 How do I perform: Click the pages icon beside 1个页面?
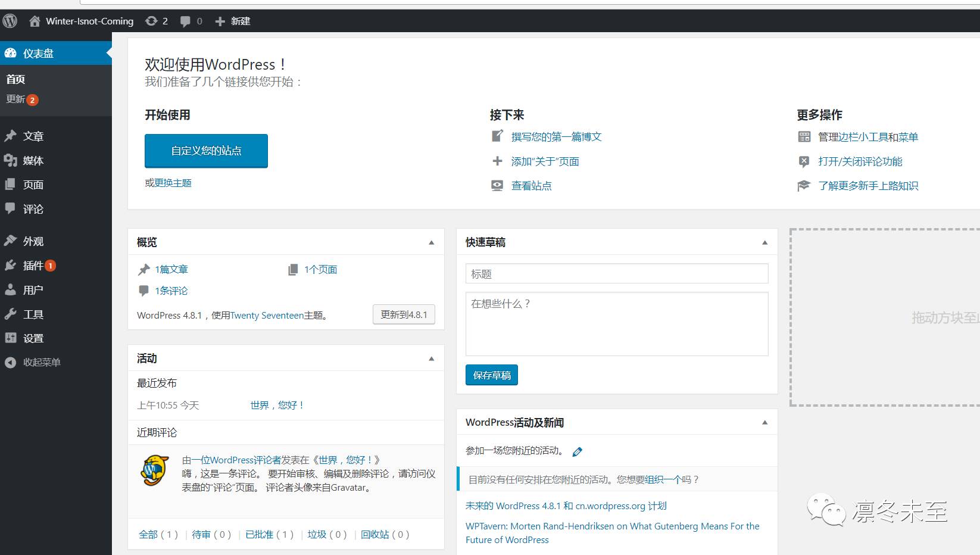[293, 270]
